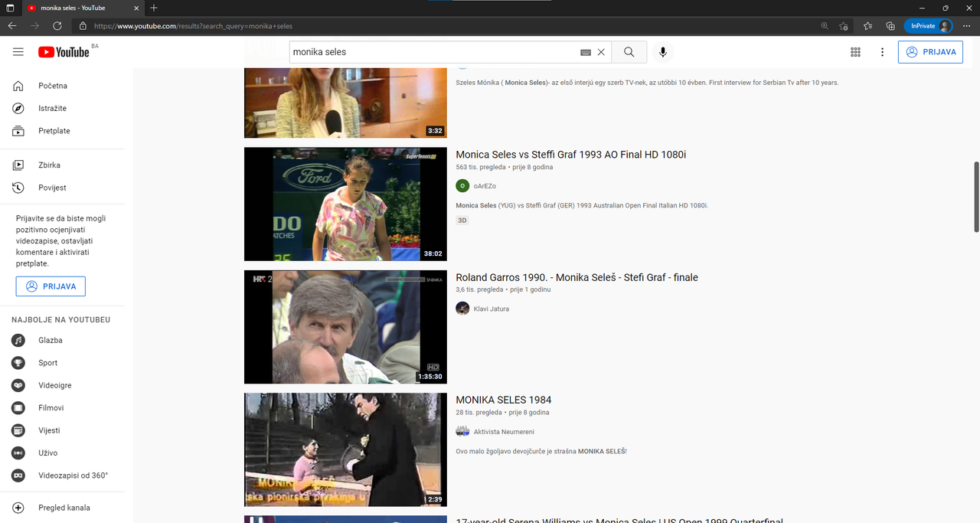Click the Filmovi icon

point(18,408)
